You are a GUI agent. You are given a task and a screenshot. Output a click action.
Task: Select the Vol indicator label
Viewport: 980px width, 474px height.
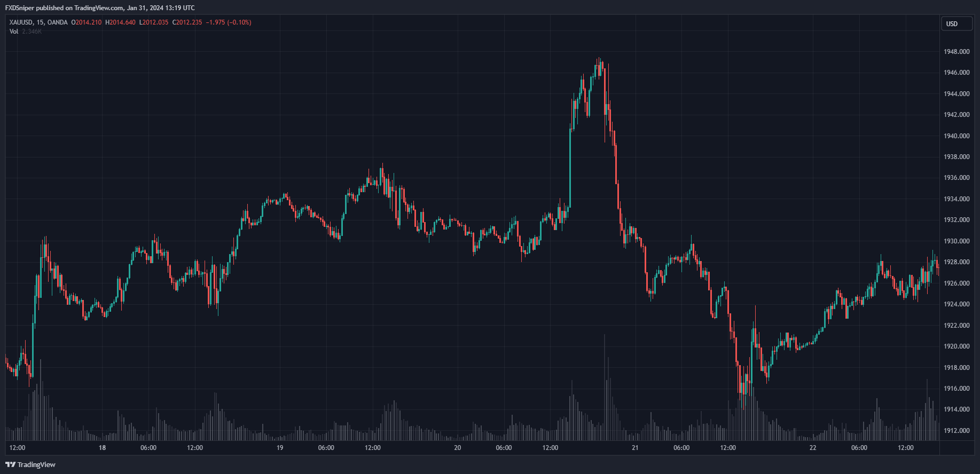pyautogui.click(x=14, y=31)
